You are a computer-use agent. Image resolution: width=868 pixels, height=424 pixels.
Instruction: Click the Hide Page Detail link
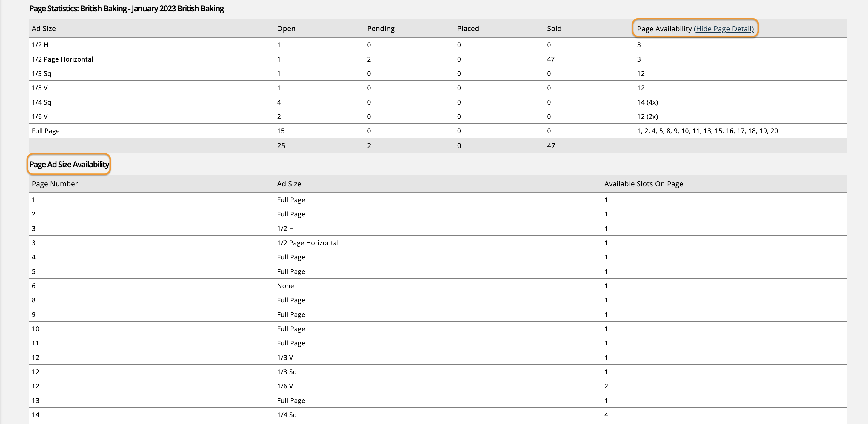pos(724,29)
